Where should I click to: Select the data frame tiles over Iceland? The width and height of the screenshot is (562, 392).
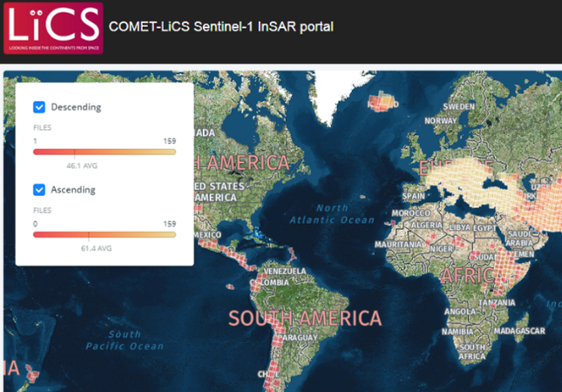(383, 104)
